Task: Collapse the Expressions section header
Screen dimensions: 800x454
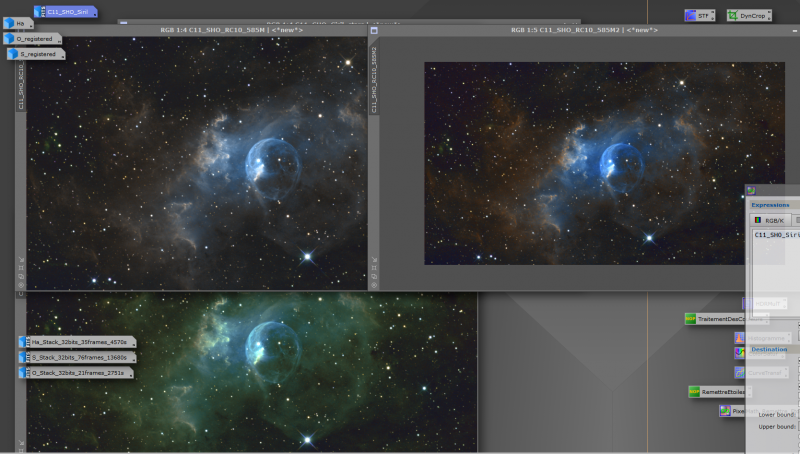Action: point(773,205)
